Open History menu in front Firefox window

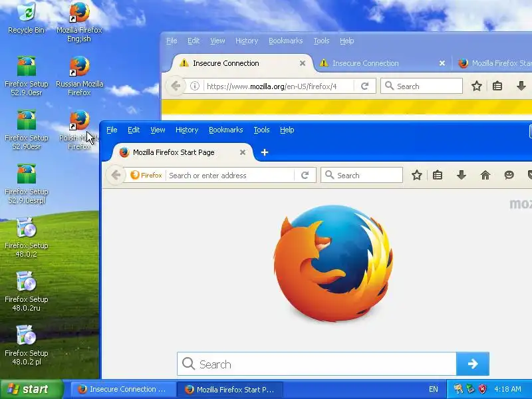tap(187, 130)
